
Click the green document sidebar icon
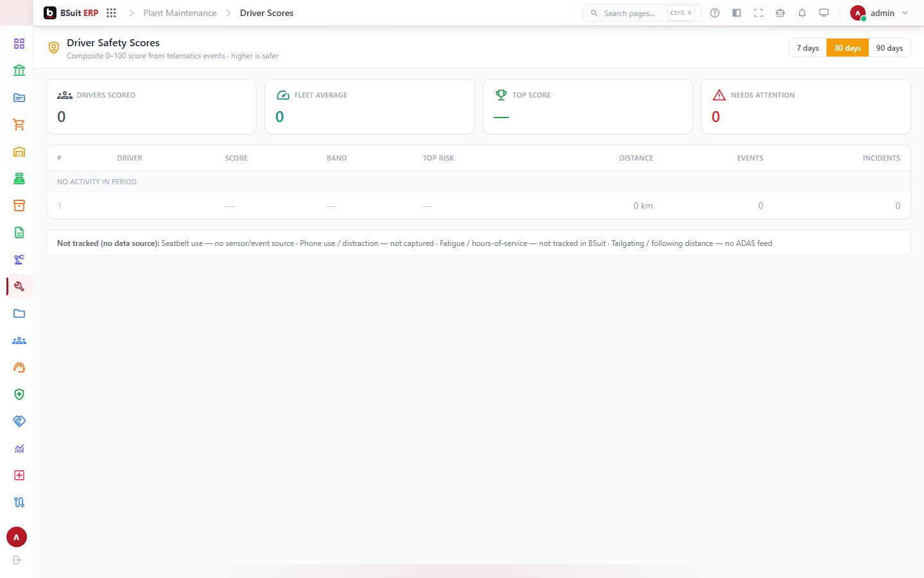coord(19,232)
